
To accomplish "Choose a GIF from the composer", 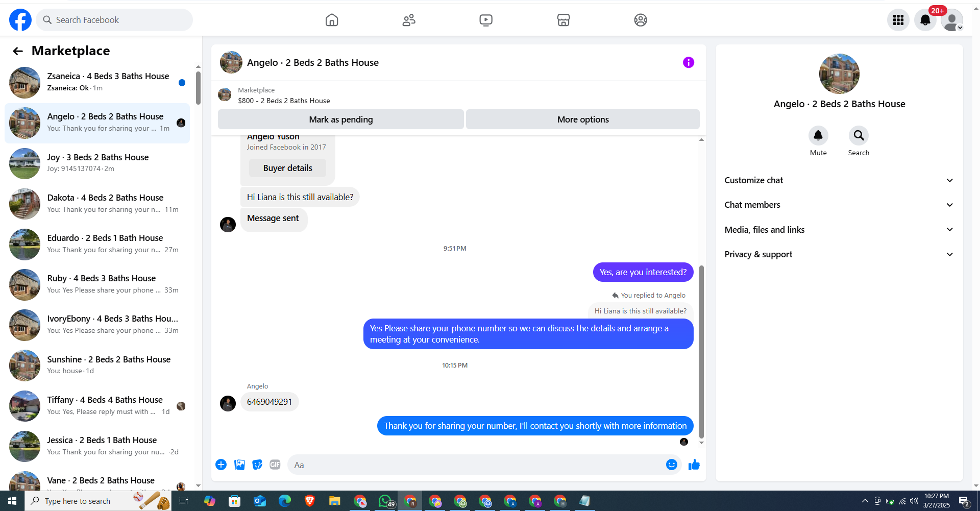I will point(275,465).
